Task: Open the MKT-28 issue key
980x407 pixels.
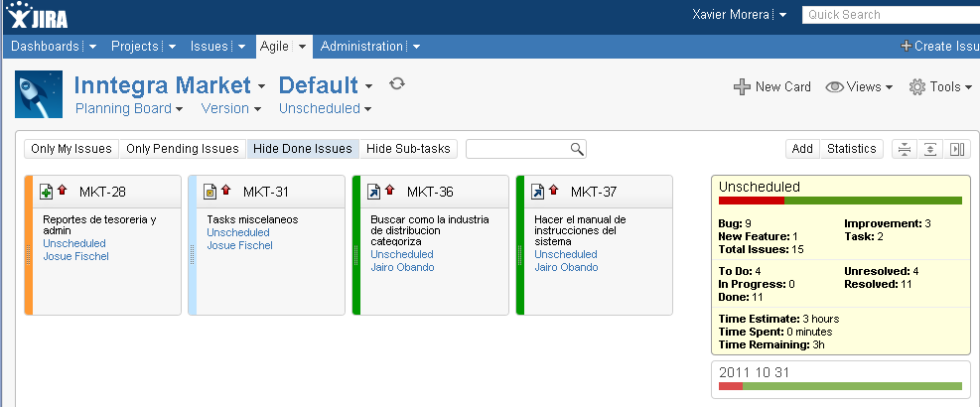Action: coord(102,192)
